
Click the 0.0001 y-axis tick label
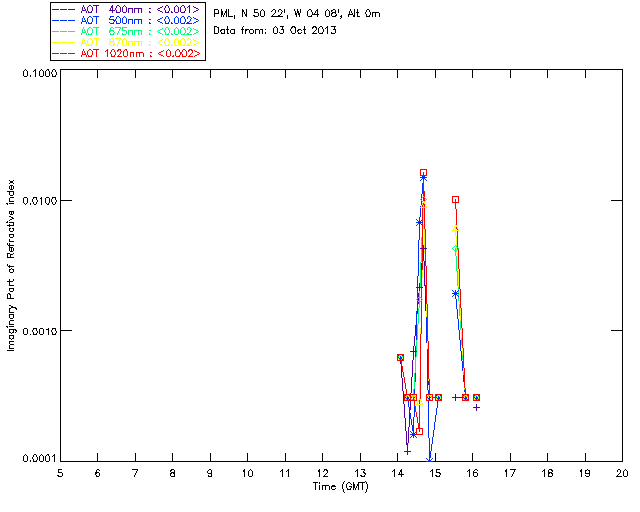point(40,459)
